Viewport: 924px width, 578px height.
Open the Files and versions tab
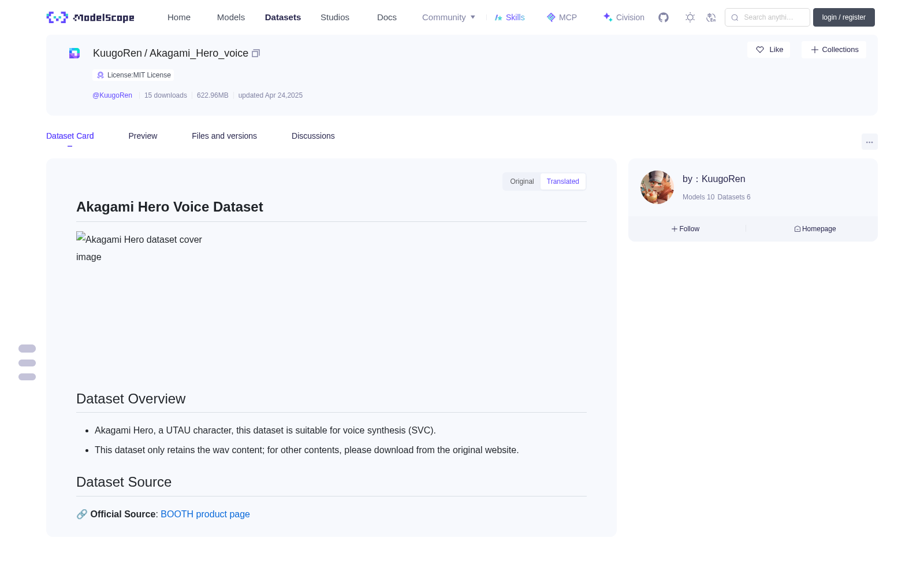pos(224,136)
